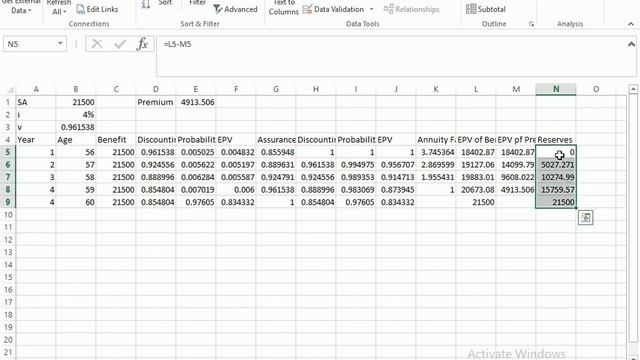The image size is (640, 360).
Task: Open Data Validation tool
Action: [333, 9]
